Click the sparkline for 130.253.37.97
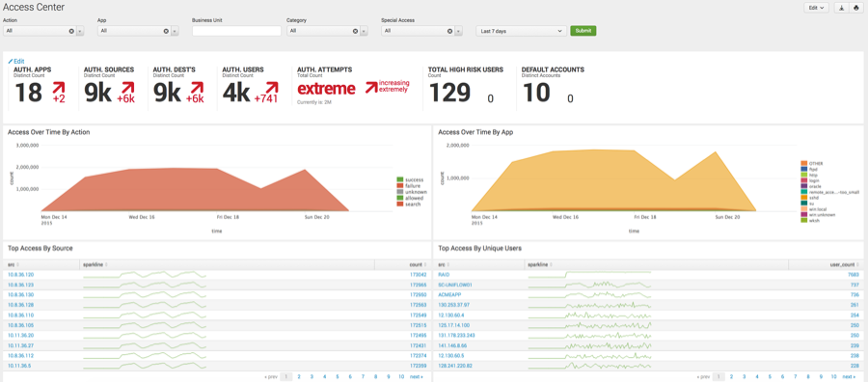868x383 pixels. click(589, 305)
